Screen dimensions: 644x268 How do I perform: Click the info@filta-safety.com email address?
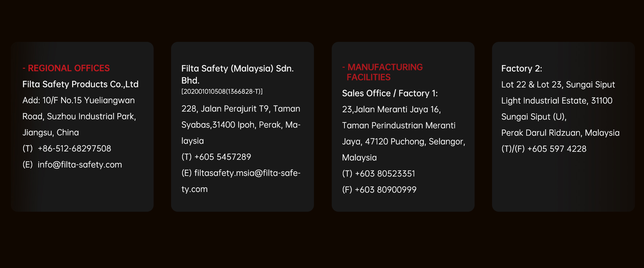[80, 164]
